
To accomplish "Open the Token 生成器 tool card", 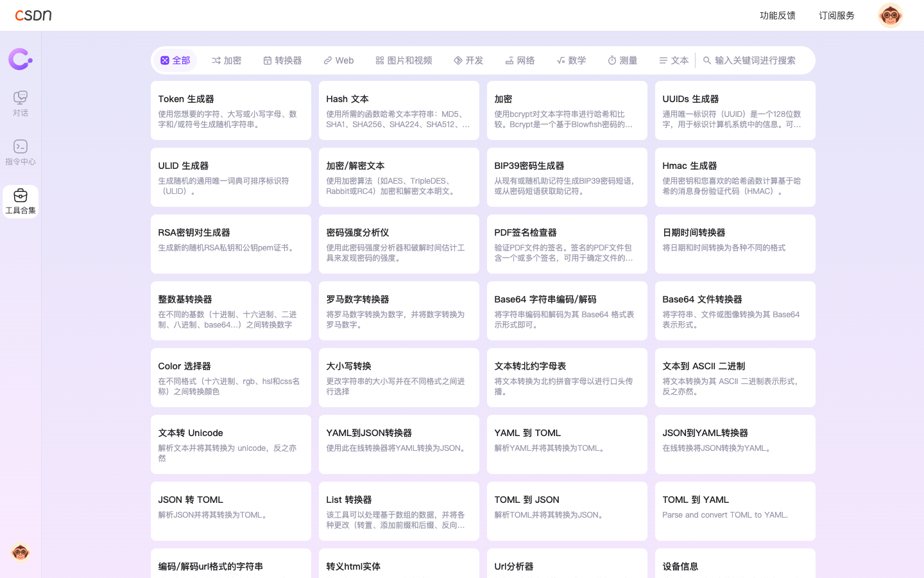I will point(230,110).
